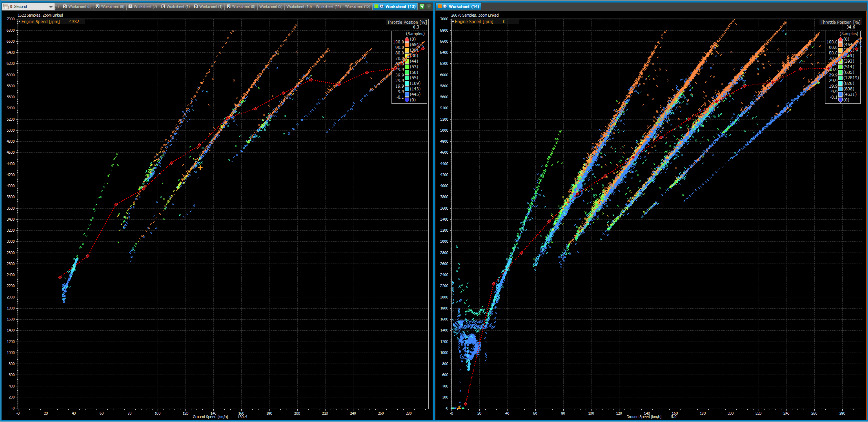This screenshot has height=422, width=868.
Task: Click the '(Samples)' legend header in left plot
Action: [415, 34]
